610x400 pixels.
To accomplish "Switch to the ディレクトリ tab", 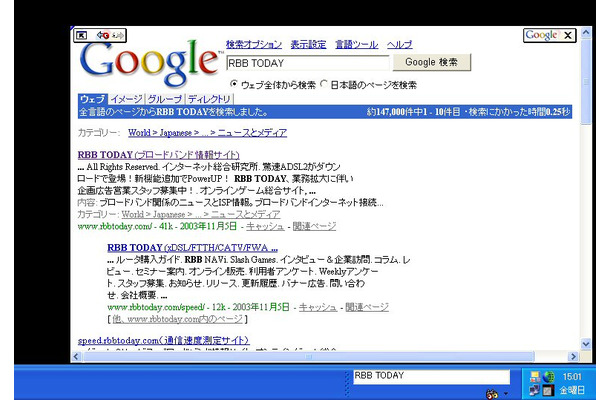I will click(x=209, y=99).
